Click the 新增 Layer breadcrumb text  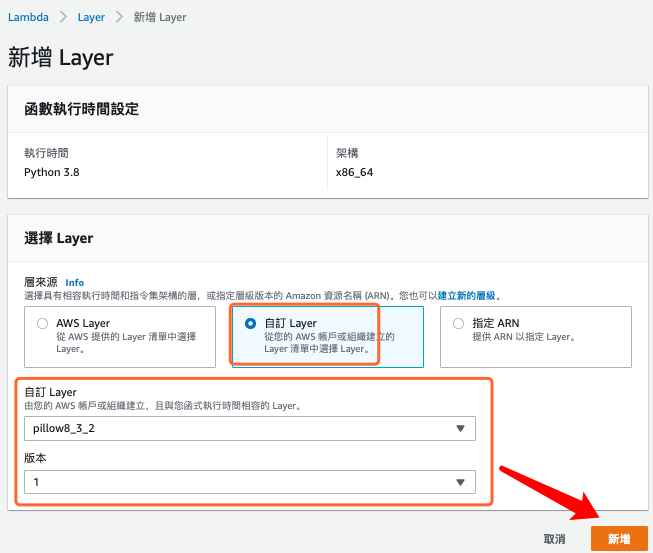pyautogui.click(x=160, y=17)
